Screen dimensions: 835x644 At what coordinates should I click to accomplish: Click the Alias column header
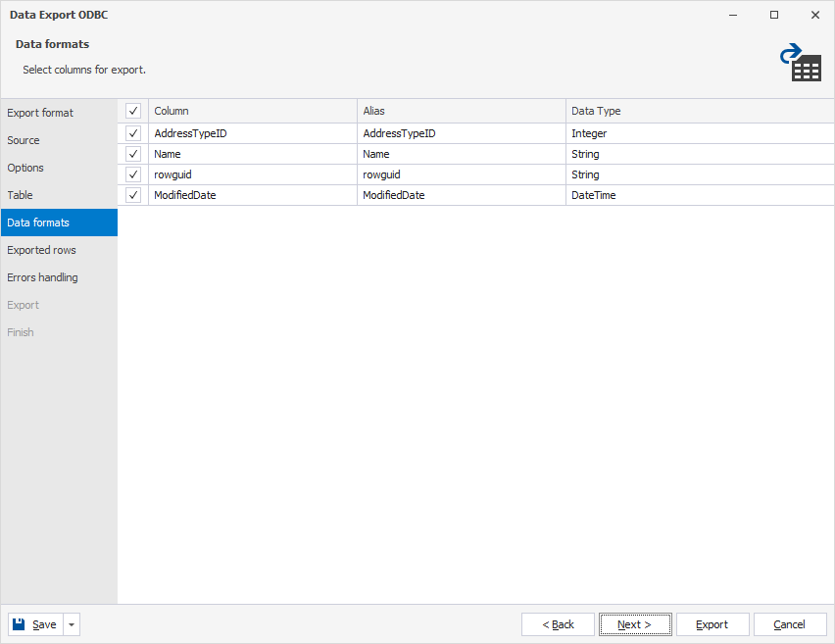point(462,111)
